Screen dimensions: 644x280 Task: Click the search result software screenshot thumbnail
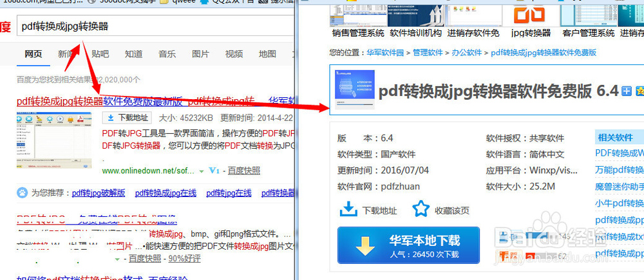click(x=54, y=140)
